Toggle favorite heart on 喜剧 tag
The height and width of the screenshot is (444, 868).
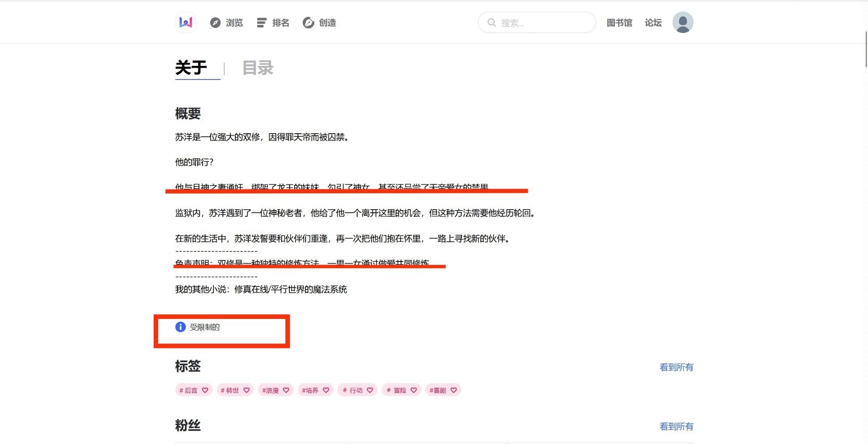454,390
